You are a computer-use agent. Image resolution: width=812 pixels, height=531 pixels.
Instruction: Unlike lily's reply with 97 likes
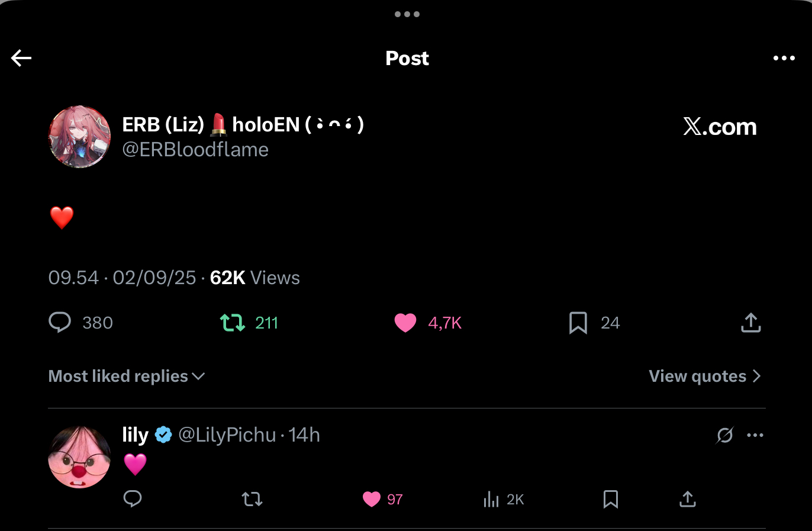tap(372, 499)
